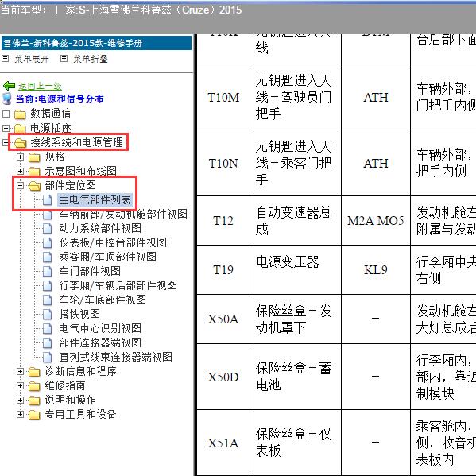Click the 返回上一级 link

pyautogui.click(x=40, y=86)
